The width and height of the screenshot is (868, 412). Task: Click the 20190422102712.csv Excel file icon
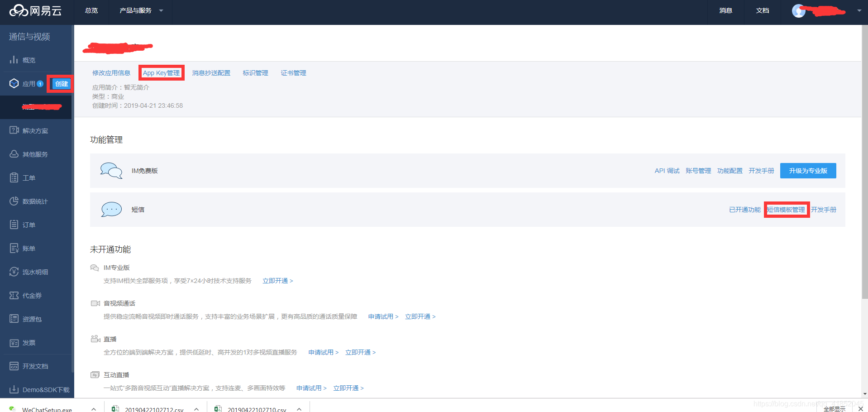tap(115, 409)
